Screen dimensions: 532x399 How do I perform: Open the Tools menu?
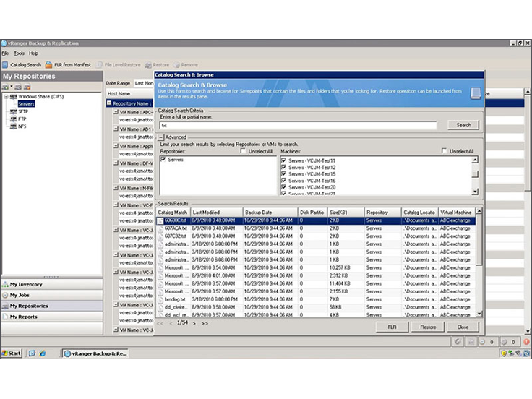pyautogui.click(x=19, y=53)
